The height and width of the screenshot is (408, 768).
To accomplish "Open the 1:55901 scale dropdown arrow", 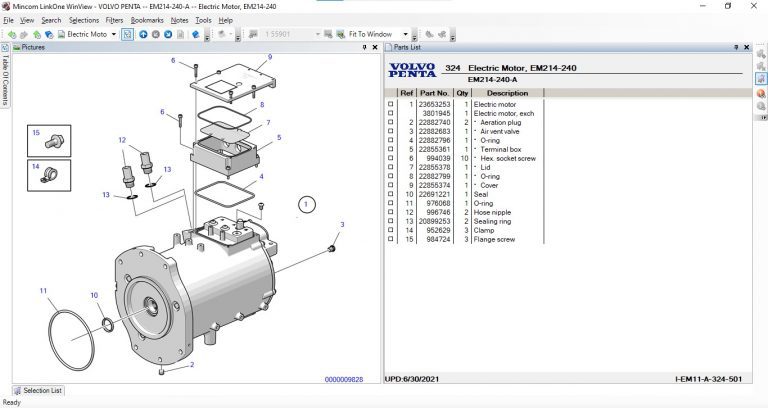I will [317, 34].
